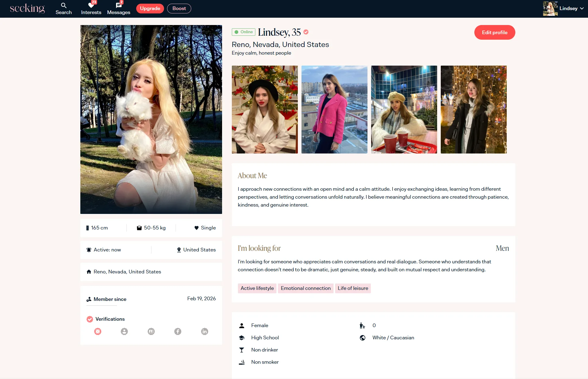Open Search from the top navigation
Image resolution: width=588 pixels, height=379 pixels.
[64, 9]
